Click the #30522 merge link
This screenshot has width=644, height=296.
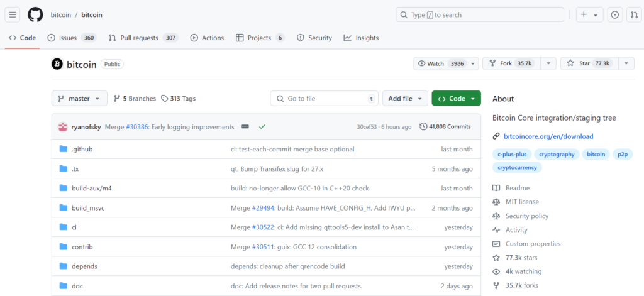263,227
